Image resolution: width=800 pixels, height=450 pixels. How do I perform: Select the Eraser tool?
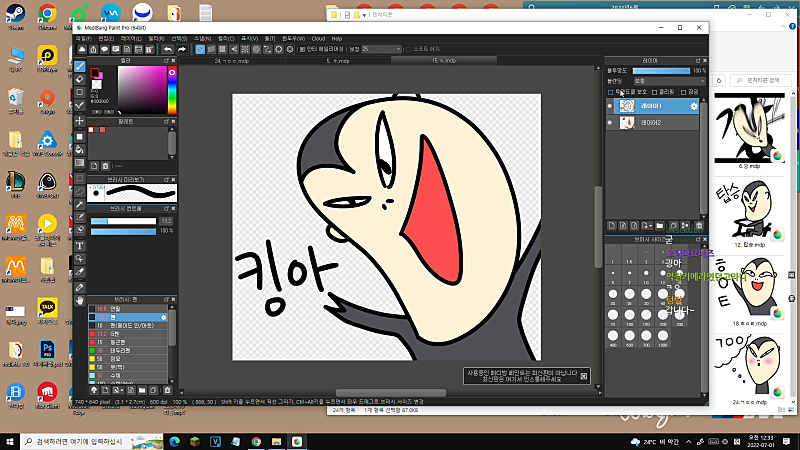point(80,79)
